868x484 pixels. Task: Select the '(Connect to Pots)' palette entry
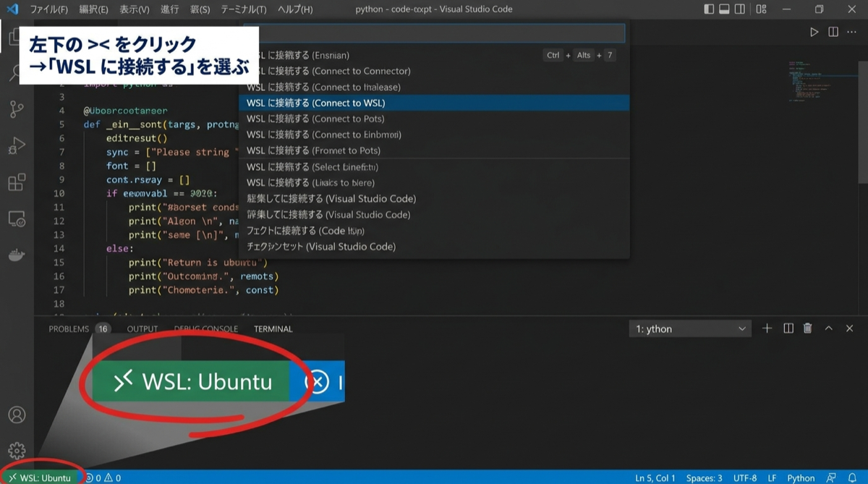coord(434,119)
